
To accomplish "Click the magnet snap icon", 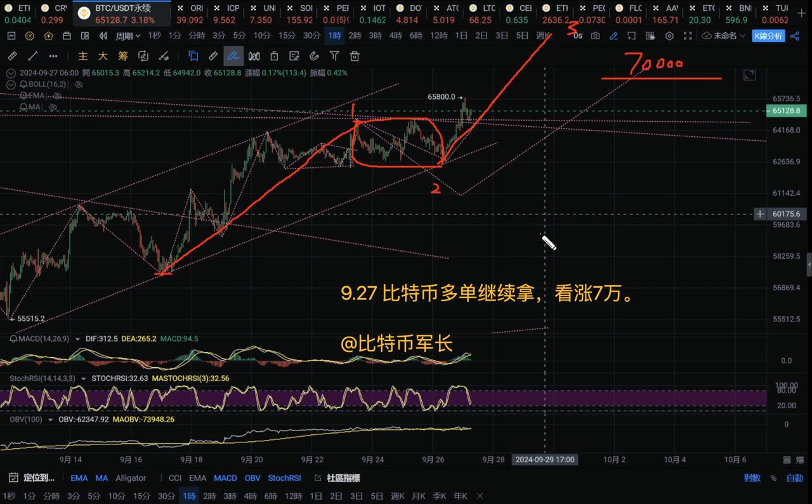I will pyautogui.click(x=314, y=56).
